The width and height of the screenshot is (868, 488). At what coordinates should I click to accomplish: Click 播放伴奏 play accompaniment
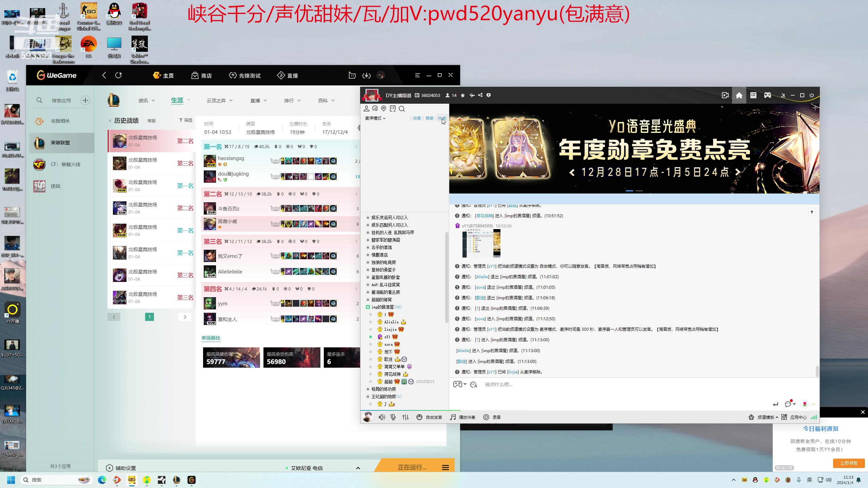[x=463, y=417]
